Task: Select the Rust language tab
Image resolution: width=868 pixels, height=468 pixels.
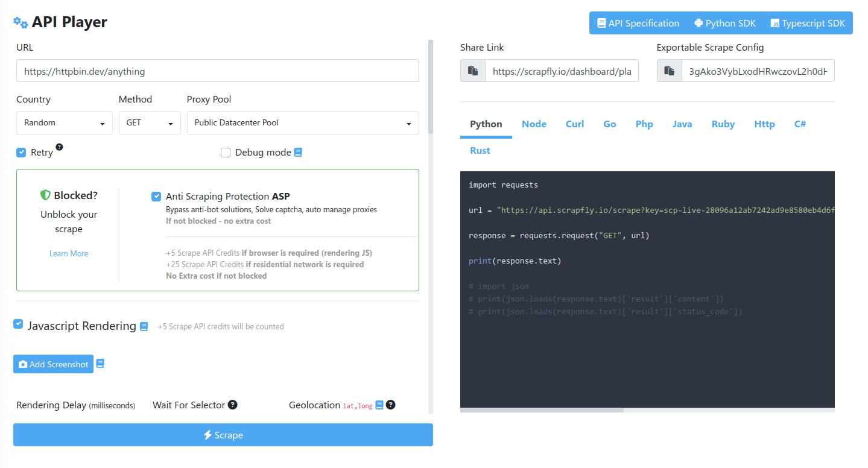Action: [479, 150]
